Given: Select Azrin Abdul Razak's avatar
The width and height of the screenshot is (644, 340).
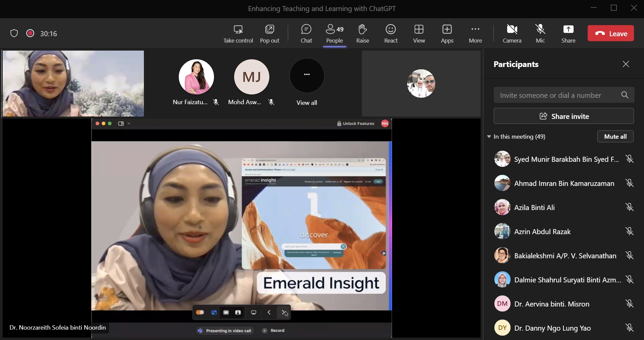Looking at the screenshot, I should 502,231.
